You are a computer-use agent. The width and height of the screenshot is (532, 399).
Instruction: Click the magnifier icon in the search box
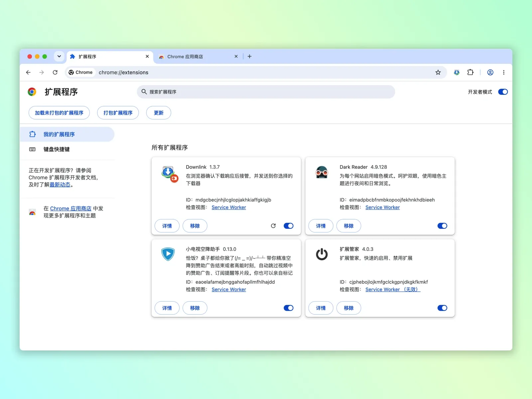coord(144,92)
